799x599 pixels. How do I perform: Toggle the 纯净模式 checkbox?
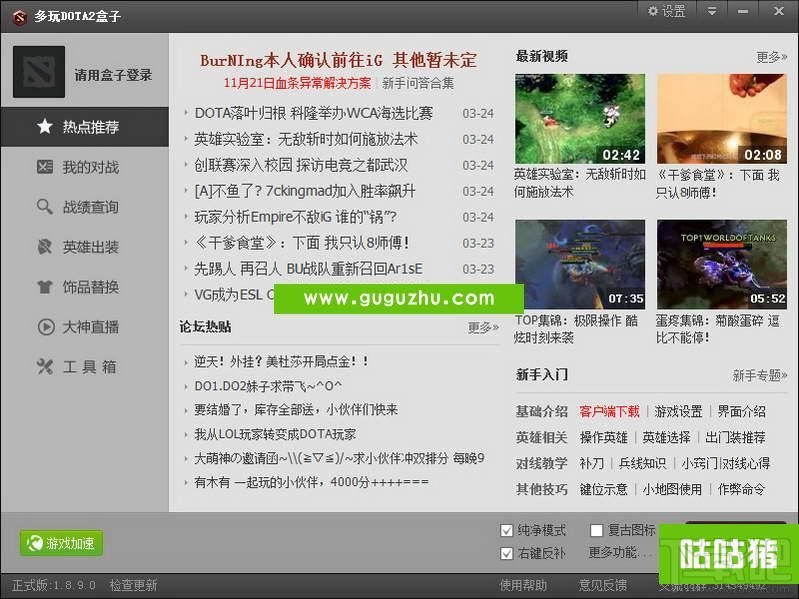(x=507, y=531)
